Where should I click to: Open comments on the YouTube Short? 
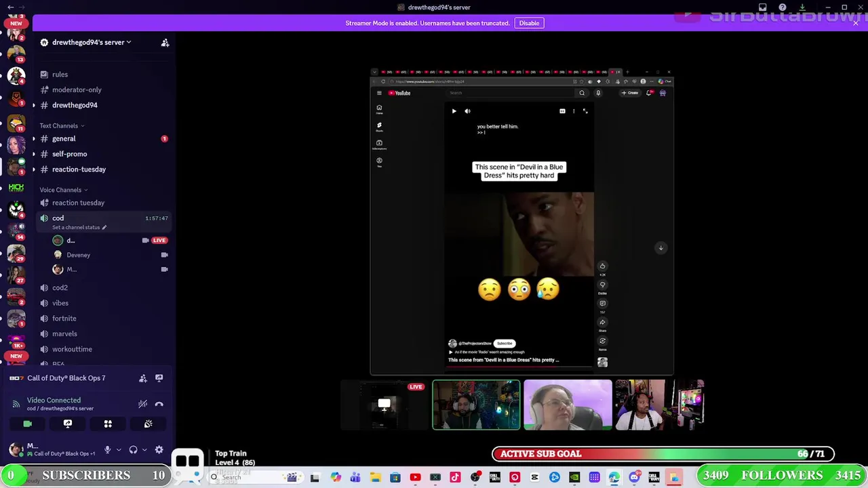[x=602, y=304]
